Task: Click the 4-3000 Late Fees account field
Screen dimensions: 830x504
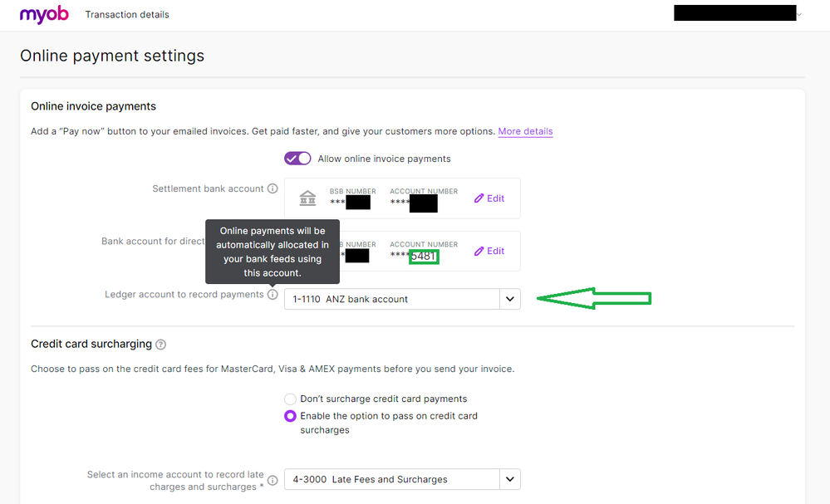Action: pyautogui.click(x=390, y=479)
